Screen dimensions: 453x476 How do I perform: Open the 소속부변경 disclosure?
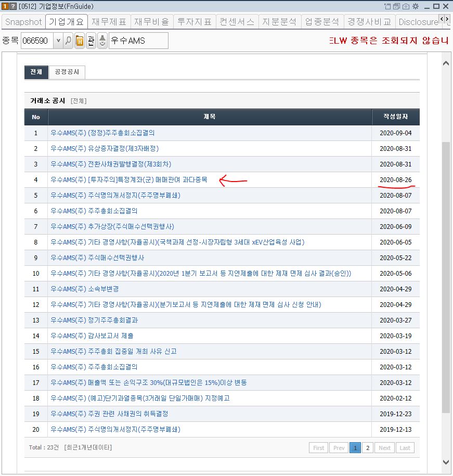85,289
